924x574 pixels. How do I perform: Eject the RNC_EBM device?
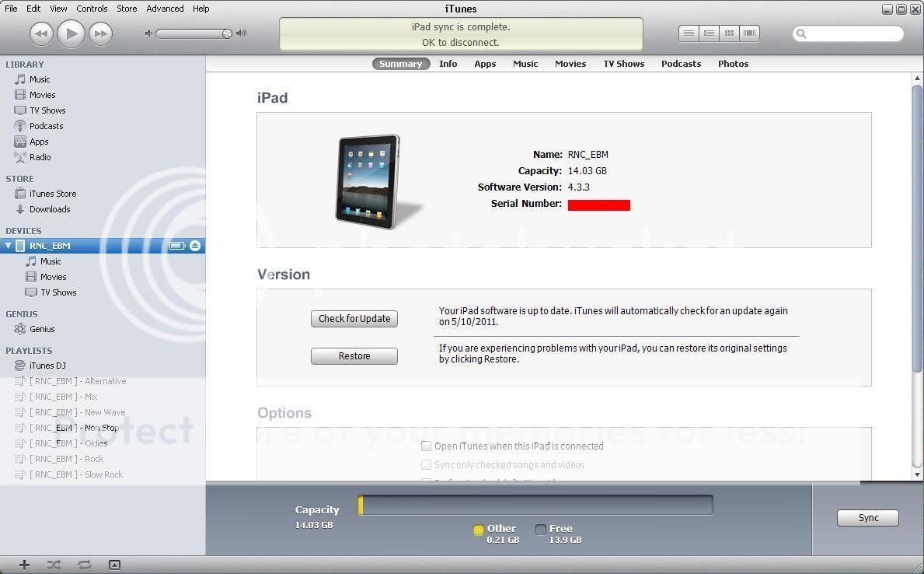pyautogui.click(x=195, y=246)
